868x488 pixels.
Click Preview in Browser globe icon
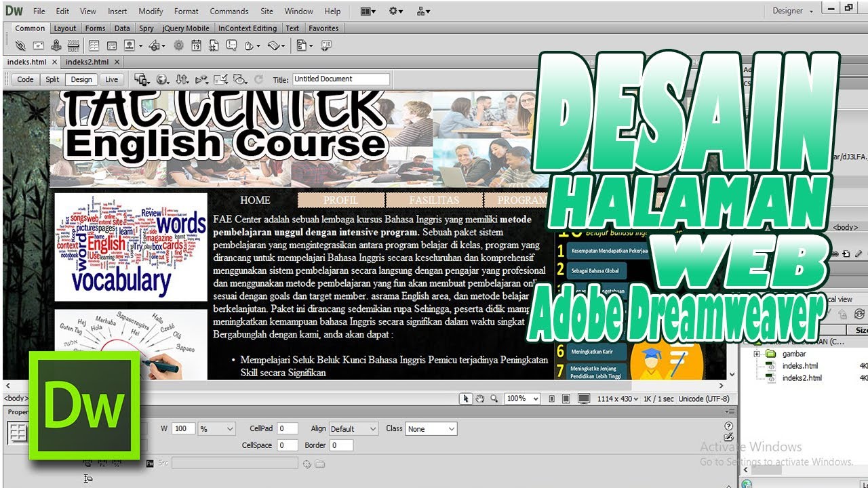[x=162, y=79]
